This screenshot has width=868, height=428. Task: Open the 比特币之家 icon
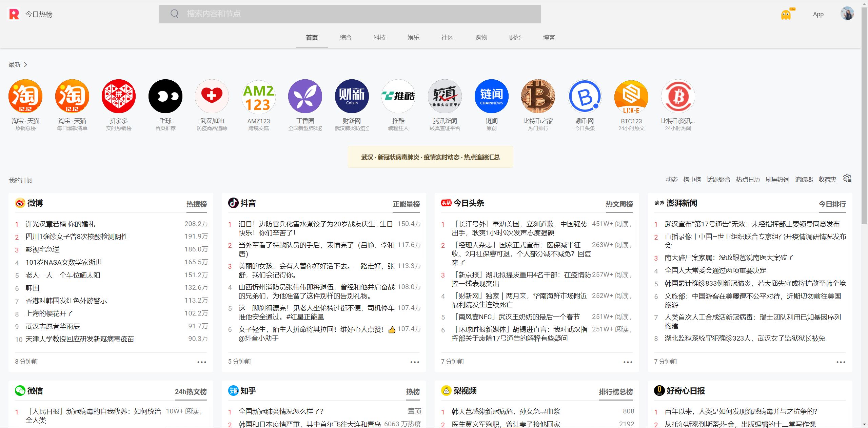tap(538, 96)
